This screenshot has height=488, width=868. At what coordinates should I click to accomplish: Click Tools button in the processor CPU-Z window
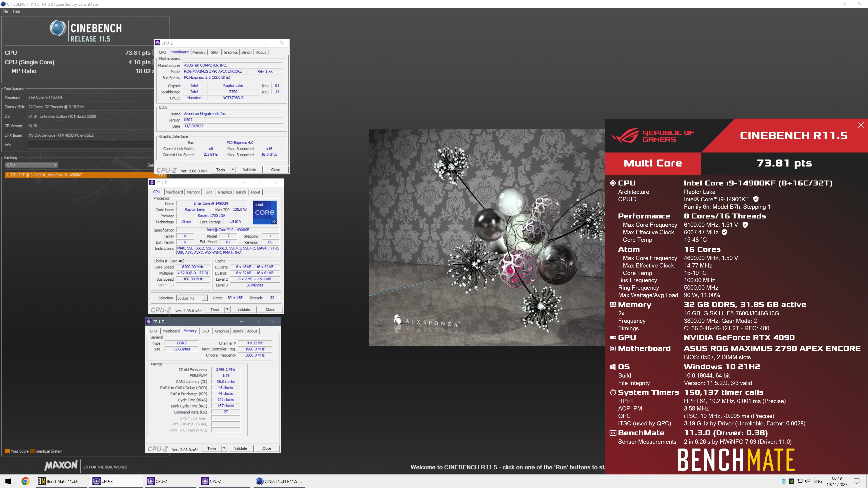coord(215,310)
